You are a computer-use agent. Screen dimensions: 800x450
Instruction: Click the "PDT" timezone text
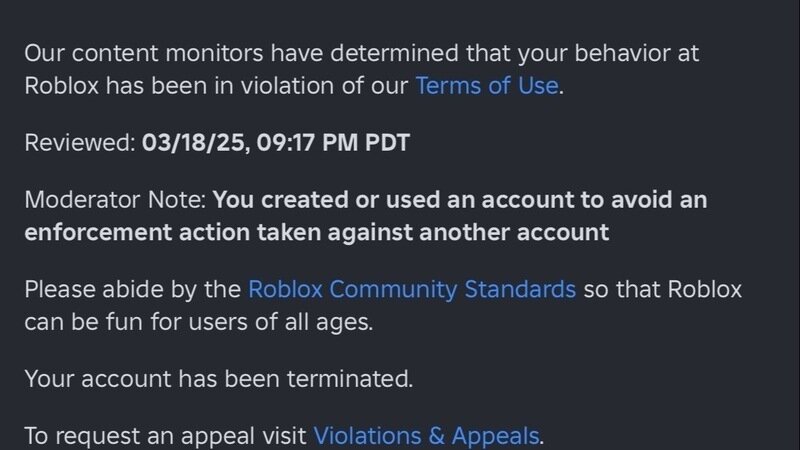385,142
